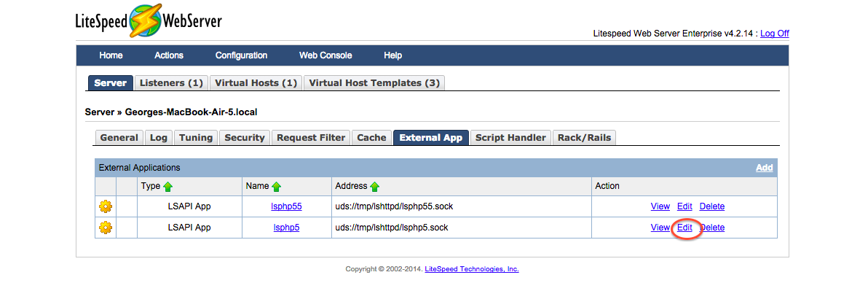868x283 pixels.
Task: Open the Help menu
Action: 392,55
